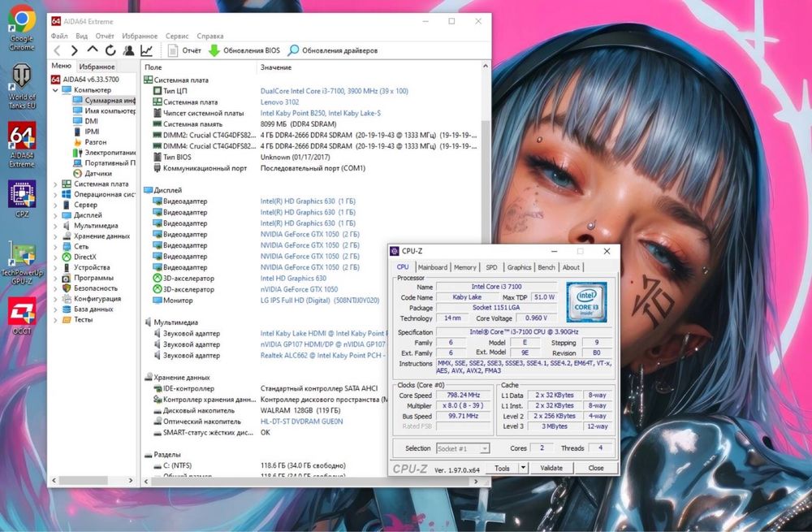Open the HL-DT-ST DVDRAM GUE0N link
812x532 pixels.
(x=301, y=422)
